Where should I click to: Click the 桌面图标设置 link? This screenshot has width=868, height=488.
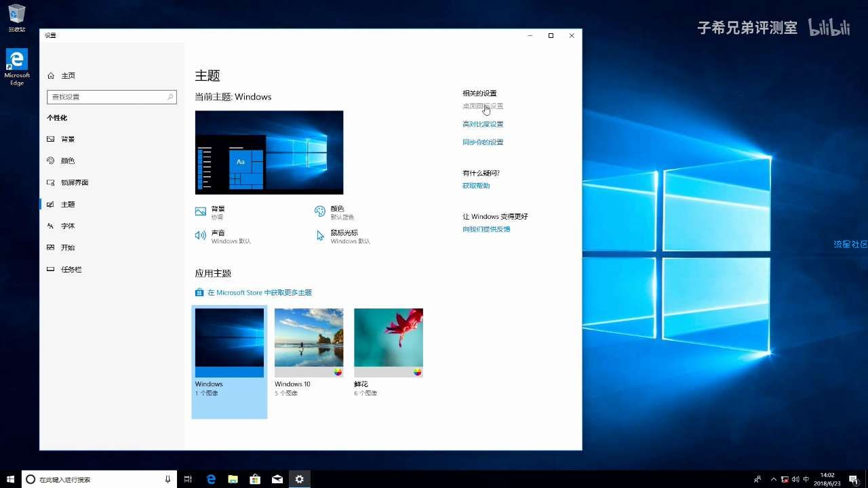[483, 106]
